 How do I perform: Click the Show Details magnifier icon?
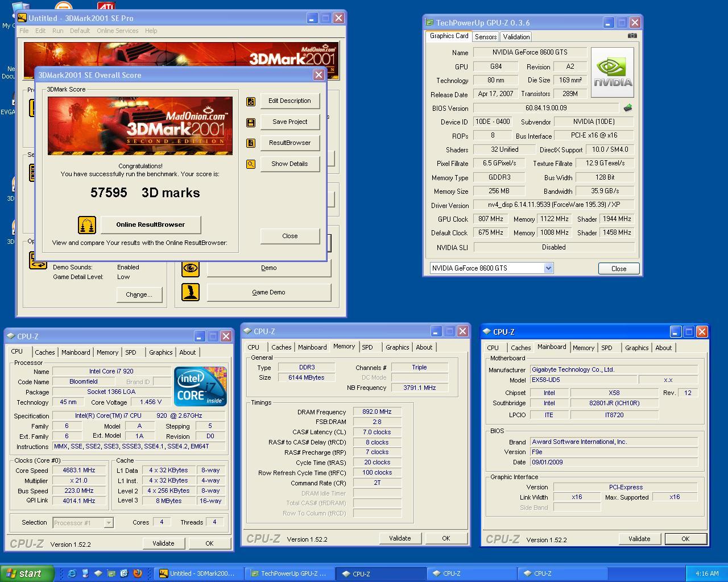251,164
